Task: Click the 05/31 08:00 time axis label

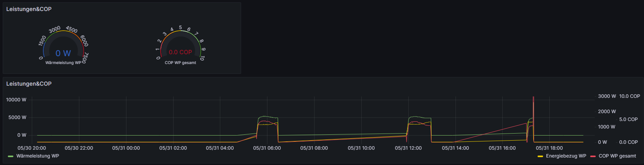Action: tap(314, 148)
